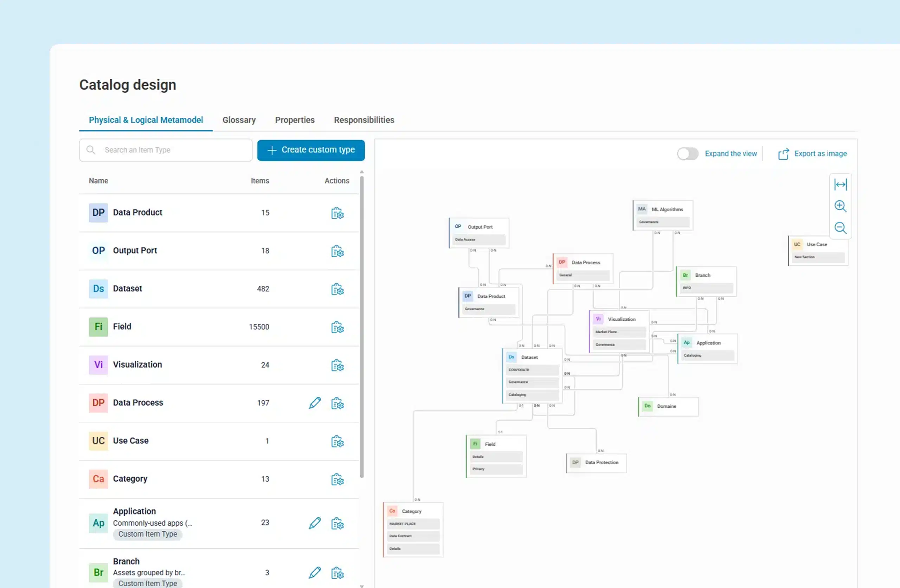The width and height of the screenshot is (900, 588).
Task: Open the Responsibilities tab
Action: (x=364, y=120)
